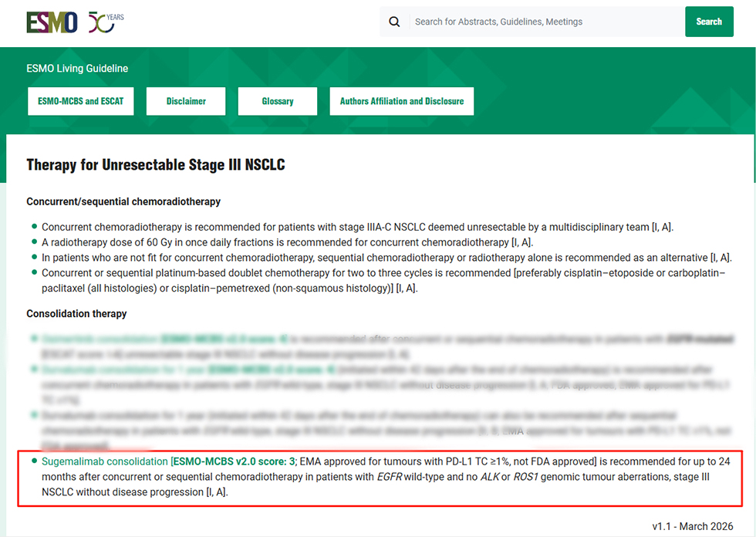Follow the Sugemalimab consolidation link
Viewport: 756px width, 537px height.
(x=104, y=461)
